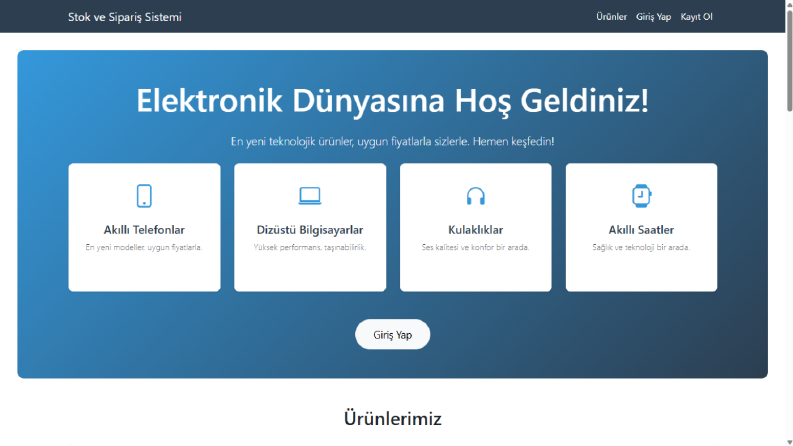Click the laptop icon in Dizüstü Bilgisayarlar card
The width and height of the screenshot is (793, 446).
(x=310, y=196)
